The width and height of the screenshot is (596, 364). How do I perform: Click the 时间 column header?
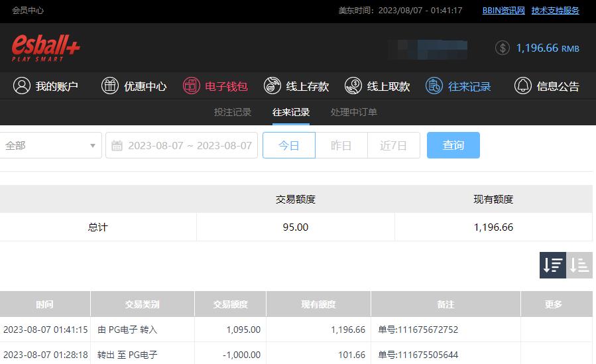[x=45, y=304]
